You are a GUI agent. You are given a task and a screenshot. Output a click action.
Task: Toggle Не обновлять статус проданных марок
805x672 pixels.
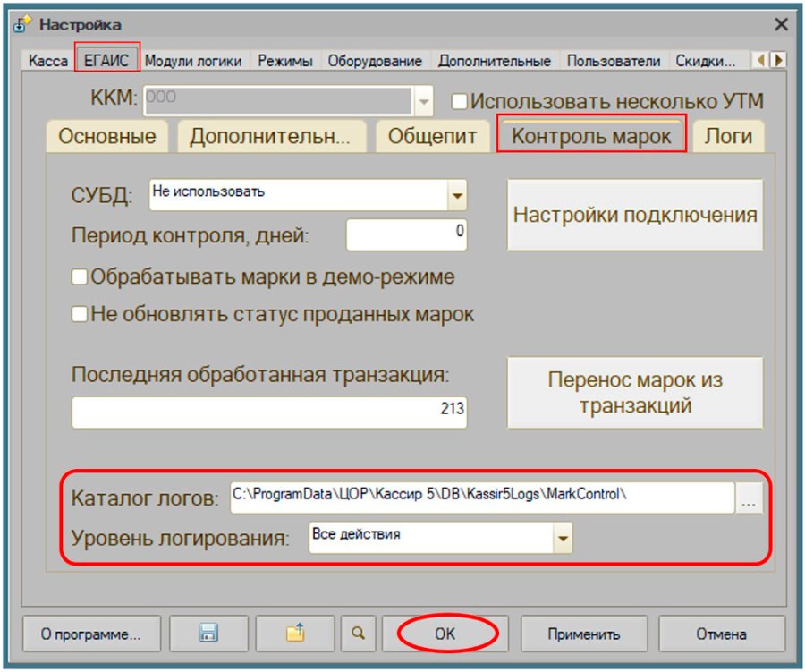[x=79, y=314]
